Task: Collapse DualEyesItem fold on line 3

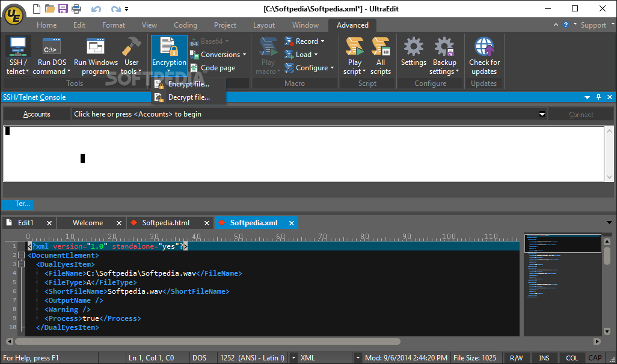Action: pyautogui.click(x=21, y=264)
